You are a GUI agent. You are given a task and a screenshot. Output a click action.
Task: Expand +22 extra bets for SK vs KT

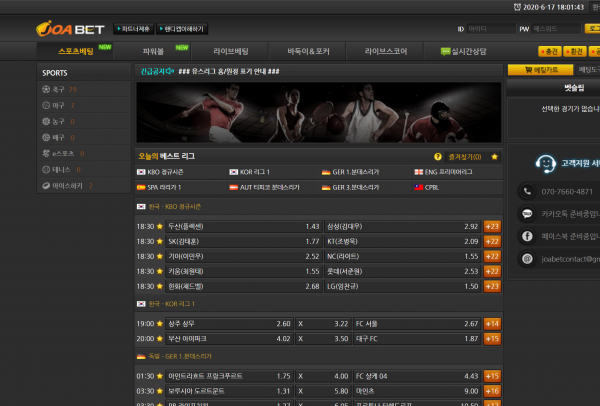pyautogui.click(x=492, y=241)
